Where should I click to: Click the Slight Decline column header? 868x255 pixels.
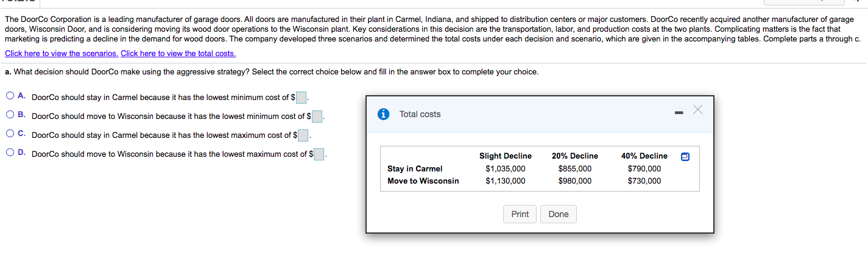pos(505,156)
